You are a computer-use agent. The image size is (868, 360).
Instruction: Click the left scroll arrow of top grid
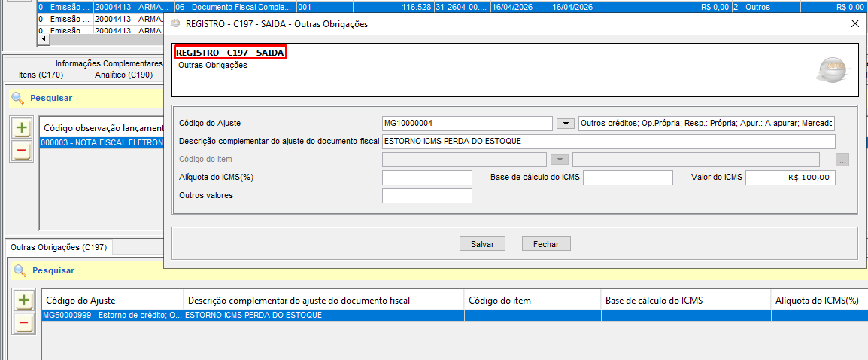coord(41,38)
